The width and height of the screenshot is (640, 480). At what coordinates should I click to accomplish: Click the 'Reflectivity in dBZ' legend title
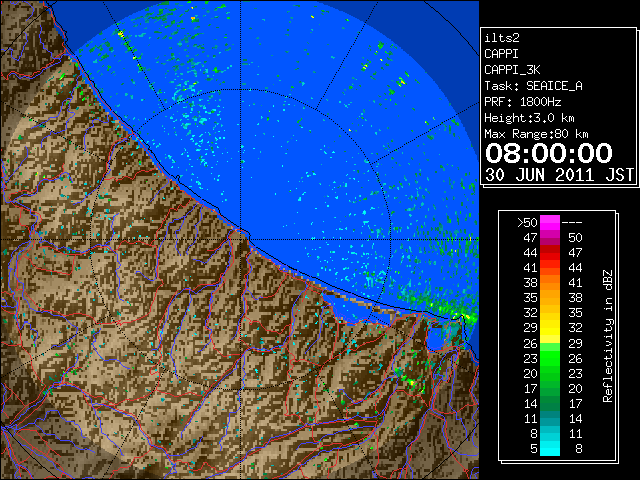pyautogui.click(x=608, y=336)
